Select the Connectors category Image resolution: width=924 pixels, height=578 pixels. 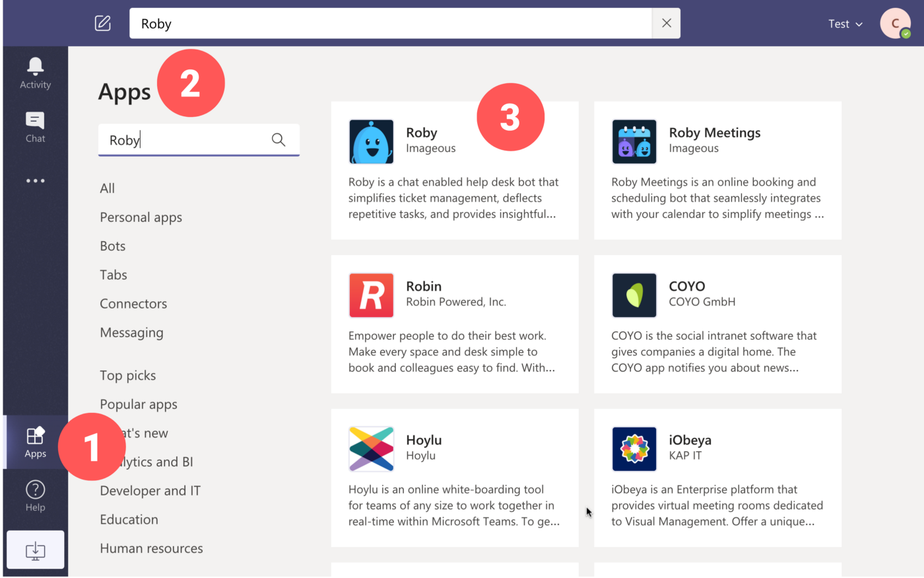133,304
